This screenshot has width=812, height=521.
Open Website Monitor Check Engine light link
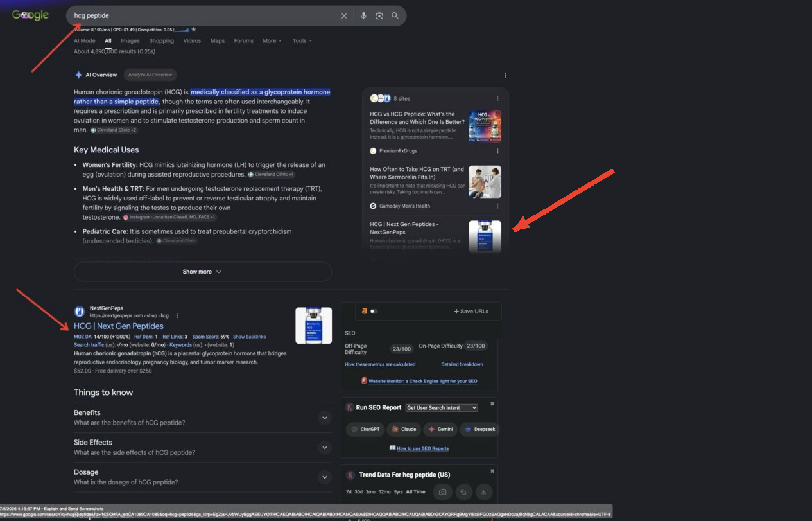tap(422, 381)
